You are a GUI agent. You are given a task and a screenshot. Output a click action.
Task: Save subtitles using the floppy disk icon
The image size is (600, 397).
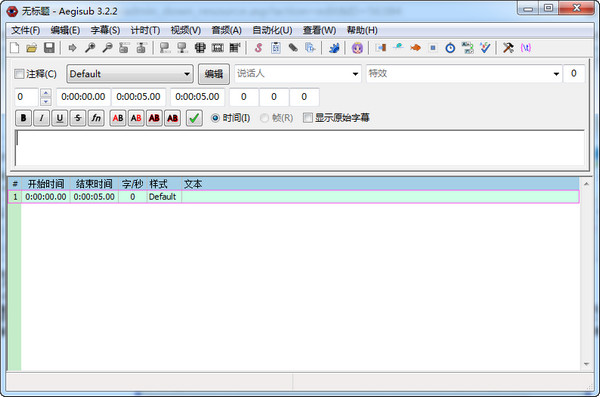point(49,48)
